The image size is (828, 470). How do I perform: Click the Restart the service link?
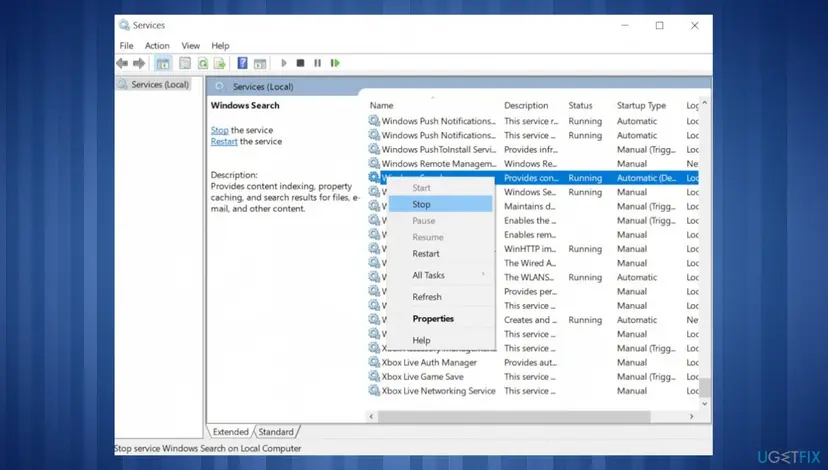click(224, 142)
